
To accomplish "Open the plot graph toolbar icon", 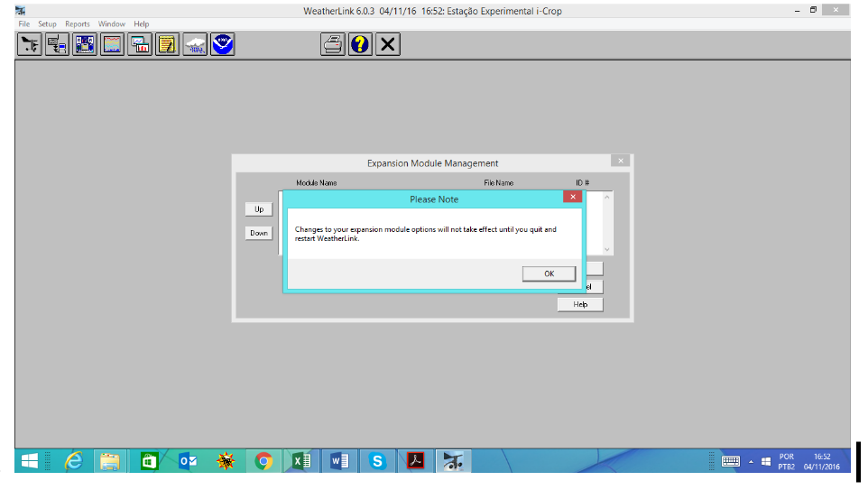I will [x=140, y=44].
